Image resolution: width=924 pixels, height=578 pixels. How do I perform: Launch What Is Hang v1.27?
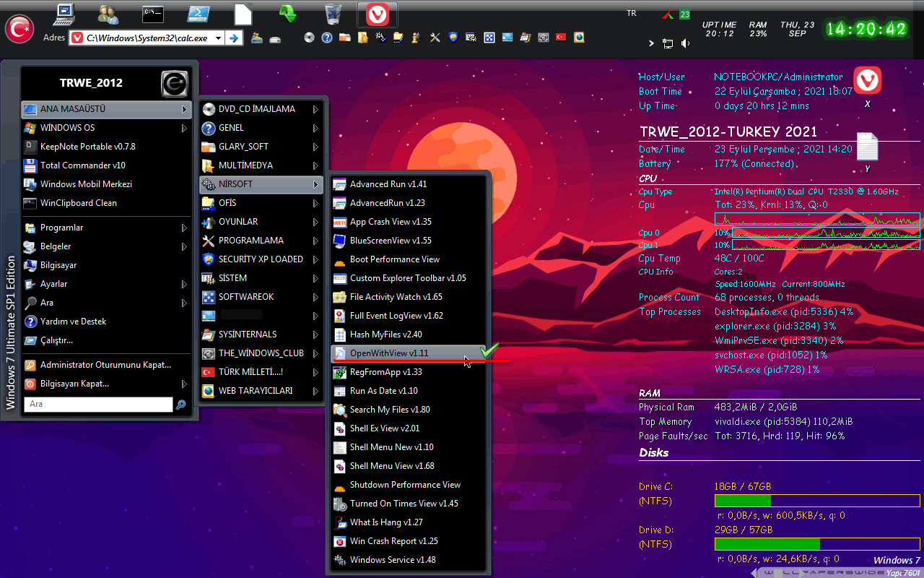(x=410, y=522)
